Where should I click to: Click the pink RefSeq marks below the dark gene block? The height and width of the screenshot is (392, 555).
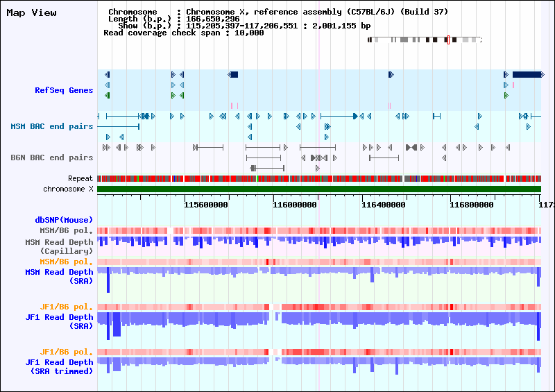click(x=234, y=105)
